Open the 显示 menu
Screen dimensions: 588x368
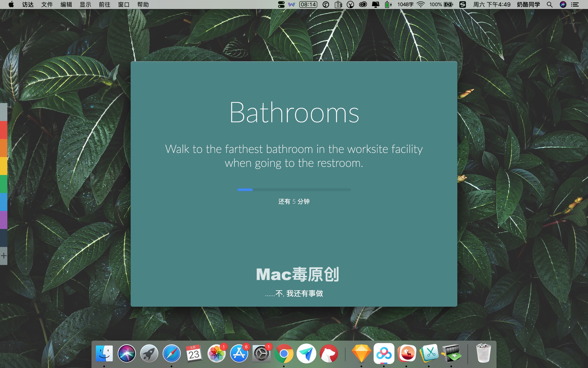[85, 4]
